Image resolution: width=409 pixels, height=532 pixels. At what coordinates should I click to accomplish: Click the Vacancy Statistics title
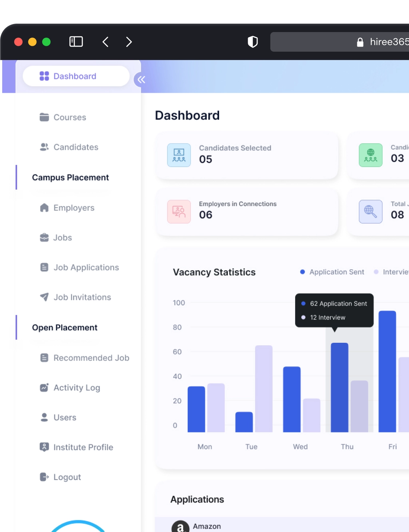214,272
